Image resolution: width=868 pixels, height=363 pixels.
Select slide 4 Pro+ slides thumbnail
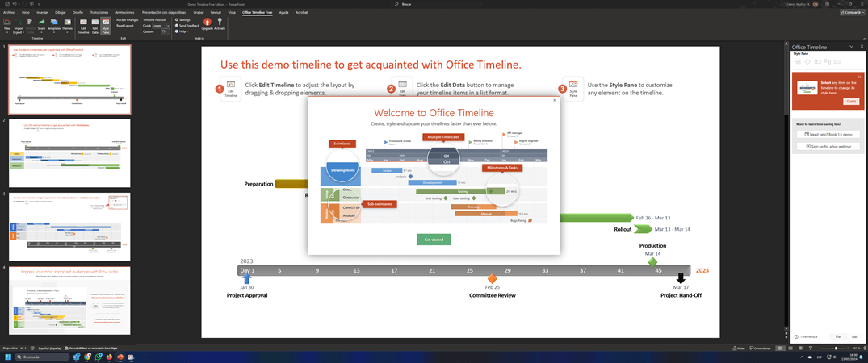point(69,300)
